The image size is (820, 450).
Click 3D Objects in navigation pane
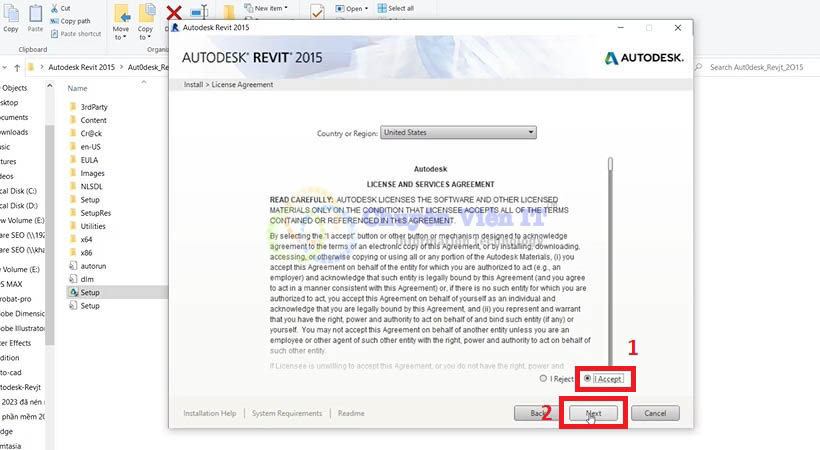14,88
